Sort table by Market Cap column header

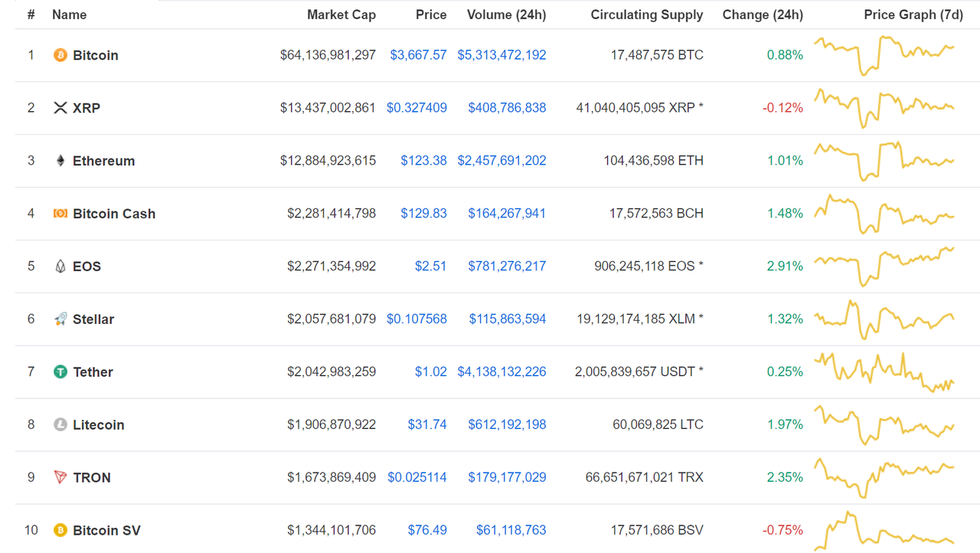pyautogui.click(x=341, y=15)
